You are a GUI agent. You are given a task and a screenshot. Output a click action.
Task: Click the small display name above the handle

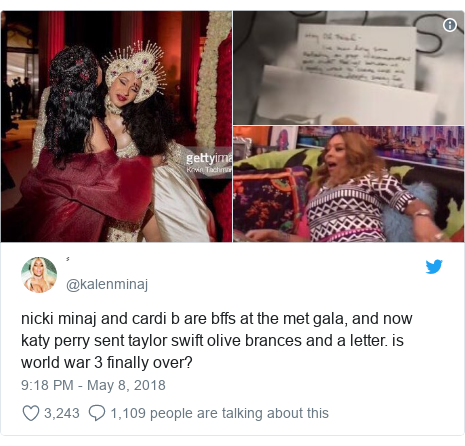(x=68, y=259)
